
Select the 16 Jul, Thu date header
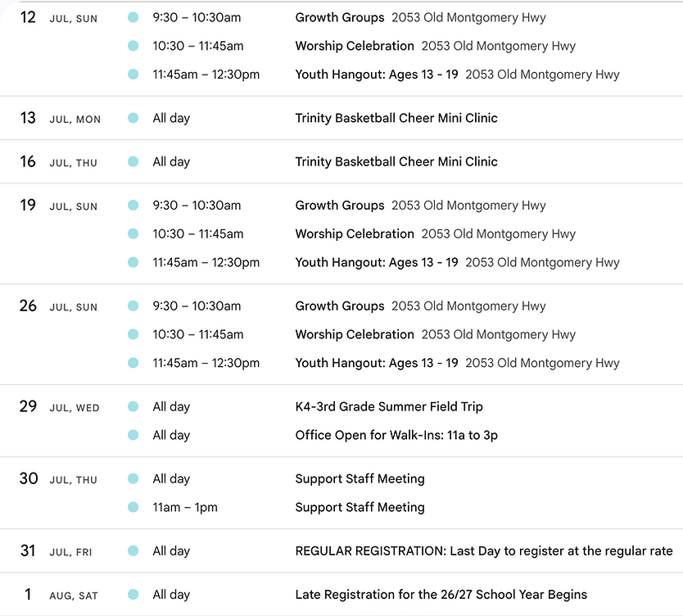[59, 161]
